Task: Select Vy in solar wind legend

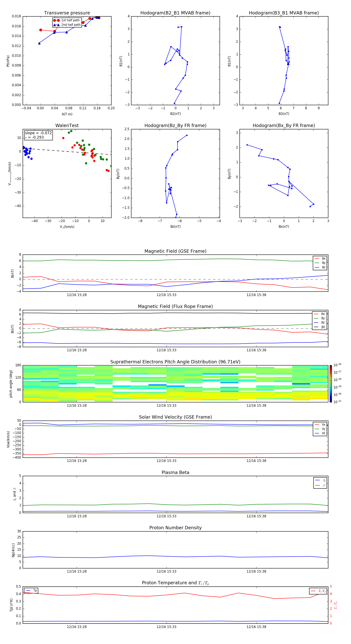Action: pyautogui.click(x=320, y=429)
